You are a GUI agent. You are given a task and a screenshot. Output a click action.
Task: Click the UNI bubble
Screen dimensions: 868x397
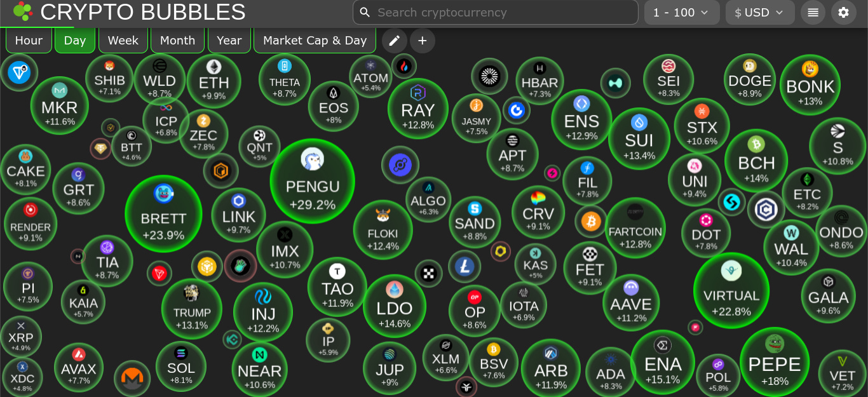point(695,180)
